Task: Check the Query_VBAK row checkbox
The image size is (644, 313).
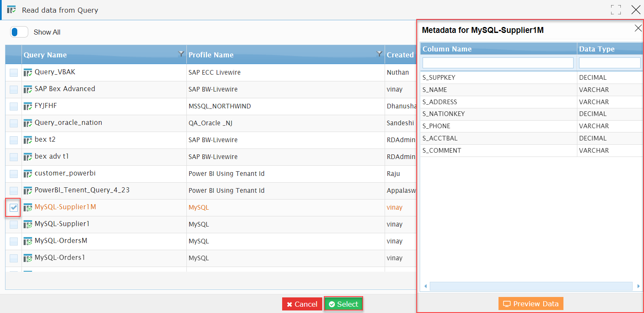Action: [x=13, y=73]
